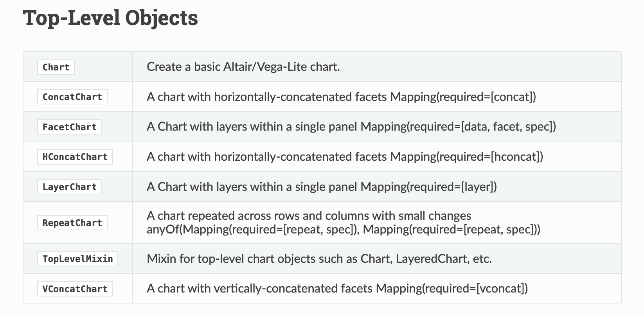Click TopLevelMixin description about mixin objects
The height and width of the screenshot is (316, 644).
(x=319, y=259)
